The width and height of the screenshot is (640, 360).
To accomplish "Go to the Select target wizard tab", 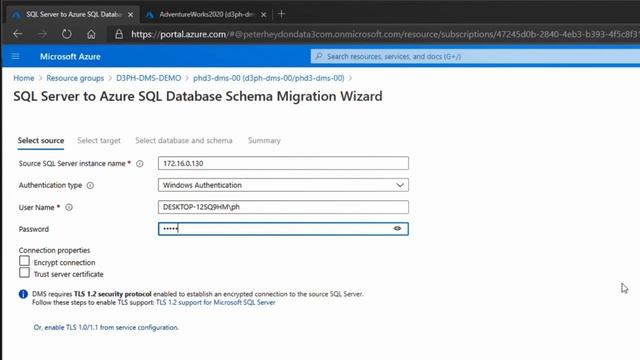I will point(99,140).
